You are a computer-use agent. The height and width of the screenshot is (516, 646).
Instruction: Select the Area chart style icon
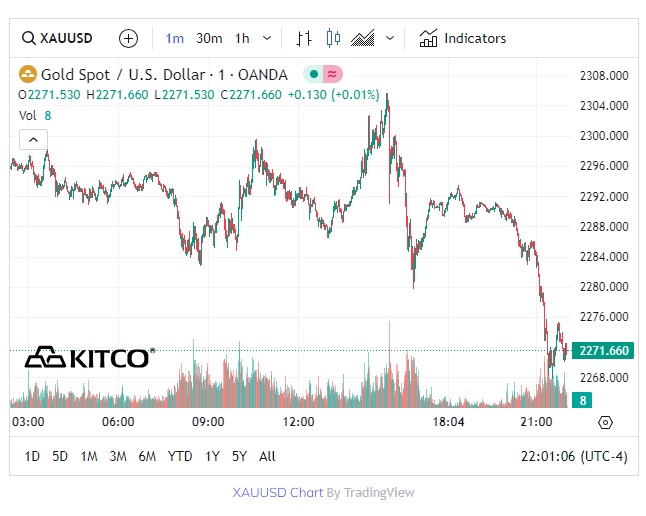pos(363,38)
